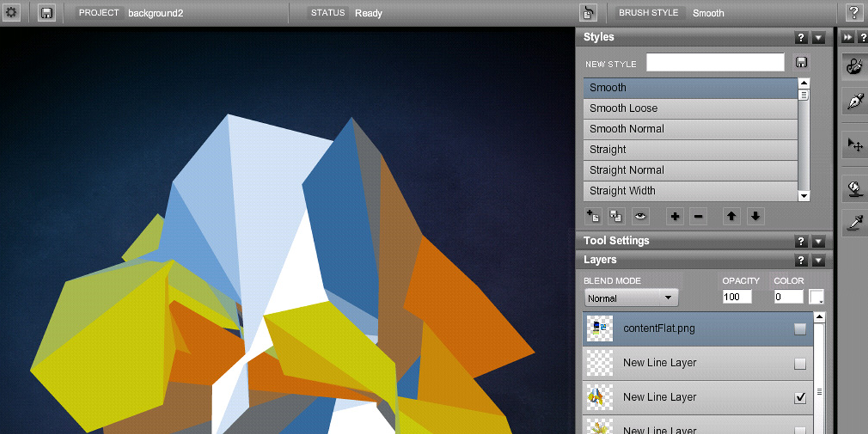Click the style preview eye icon

[640, 216]
